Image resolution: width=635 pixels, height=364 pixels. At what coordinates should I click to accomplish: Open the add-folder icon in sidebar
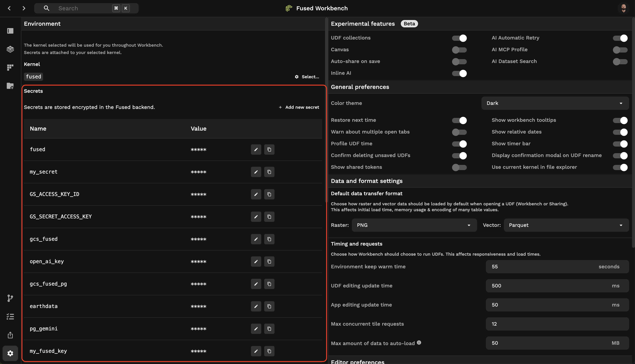pos(10,86)
